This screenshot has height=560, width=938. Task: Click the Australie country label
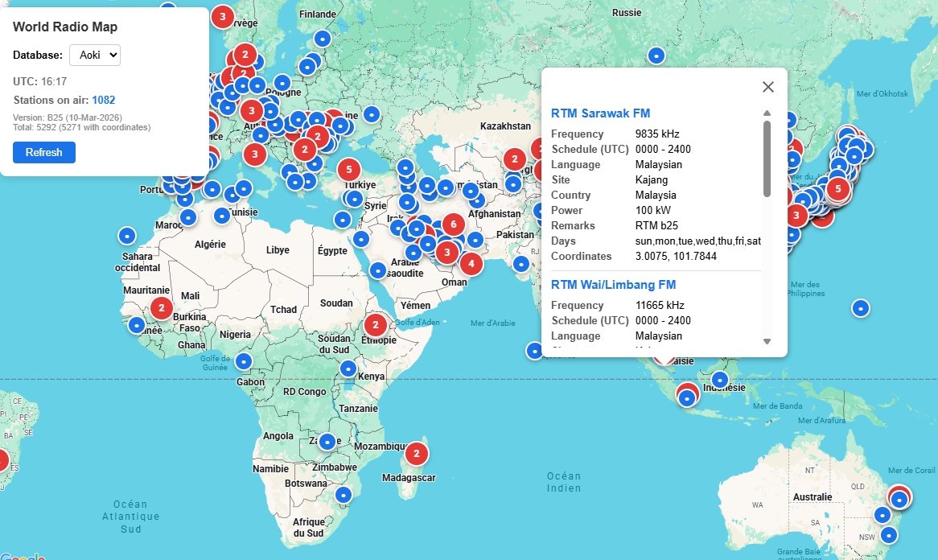point(813,496)
